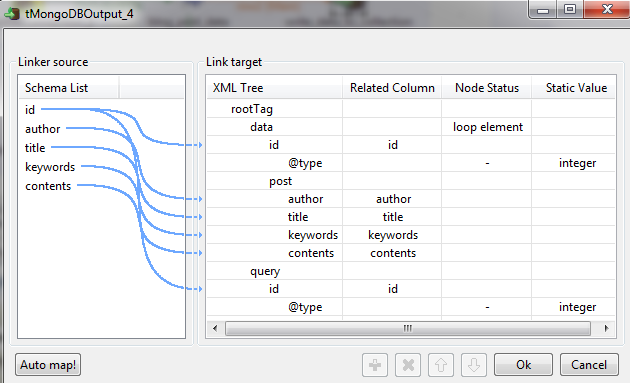The width and height of the screenshot is (630, 383).
Task: Select the rootTag tree node
Action: [x=252, y=109]
